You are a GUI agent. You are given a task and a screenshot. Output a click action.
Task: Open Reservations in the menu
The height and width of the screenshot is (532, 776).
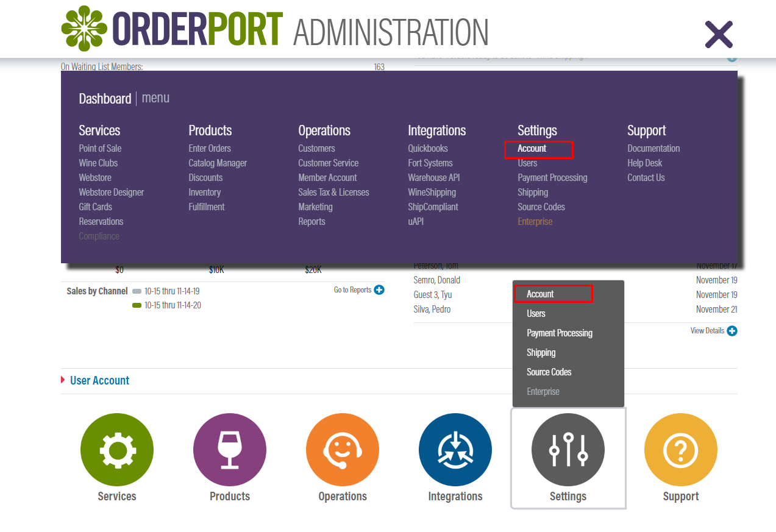(x=101, y=221)
